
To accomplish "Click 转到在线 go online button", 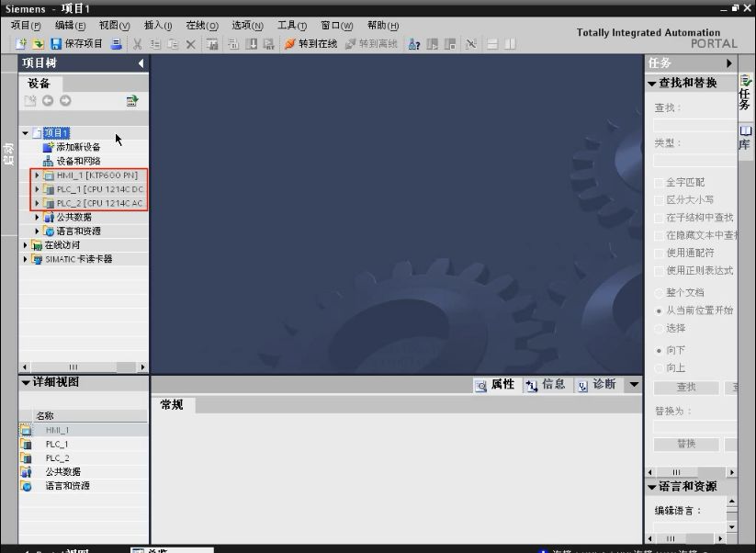I will tap(310, 44).
